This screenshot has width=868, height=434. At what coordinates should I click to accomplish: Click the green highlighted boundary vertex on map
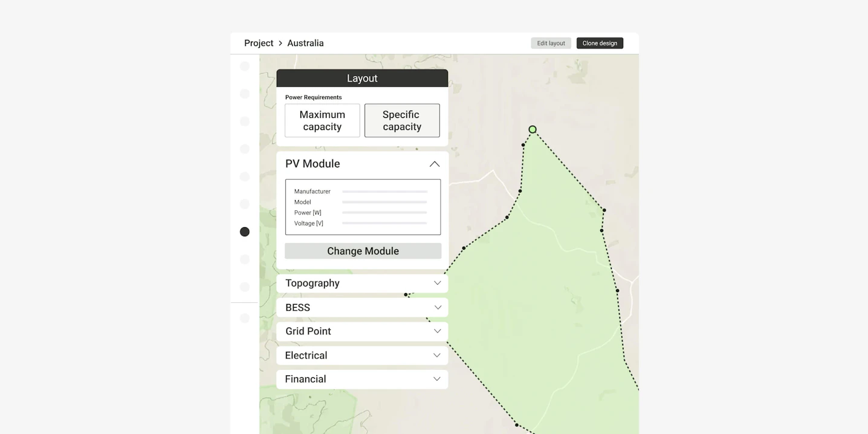533,129
